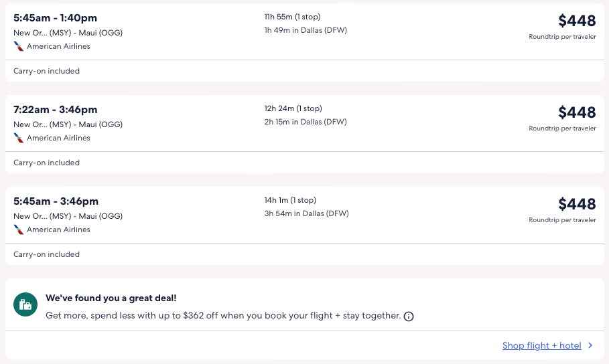Click American Airlines logo on 7:22am - 3:46pm flight

click(x=19, y=138)
